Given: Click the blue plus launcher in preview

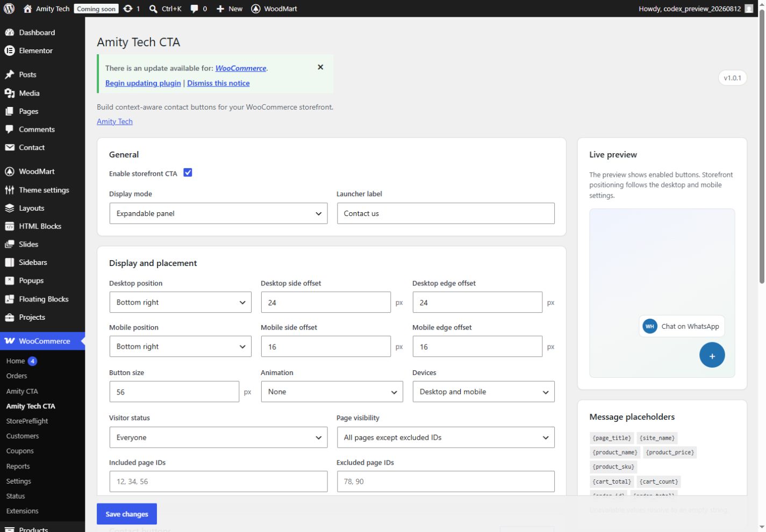Looking at the screenshot, I should point(712,355).
